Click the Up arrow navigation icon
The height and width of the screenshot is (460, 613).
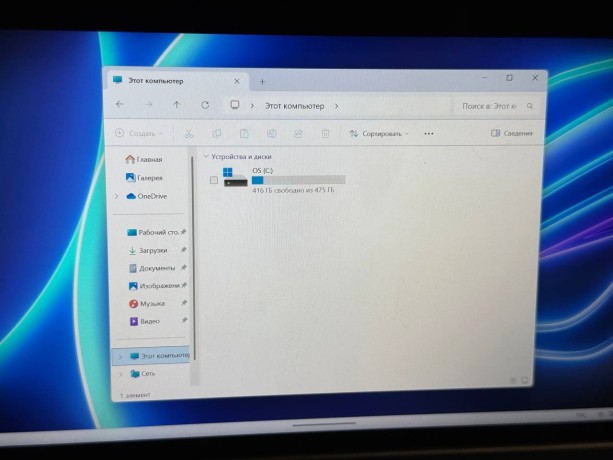coord(176,104)
